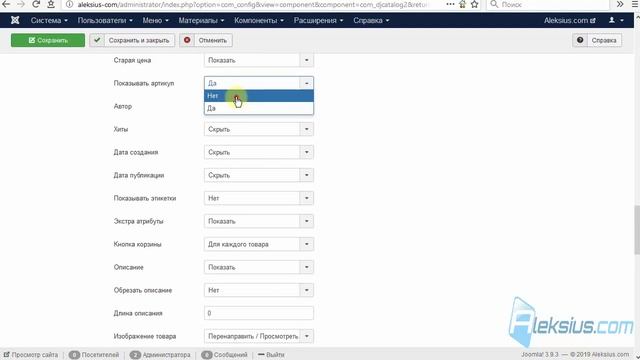Screen dimensions: 640x360
Task: Open Дата публикации dropdown
Action: coord(259,176)
